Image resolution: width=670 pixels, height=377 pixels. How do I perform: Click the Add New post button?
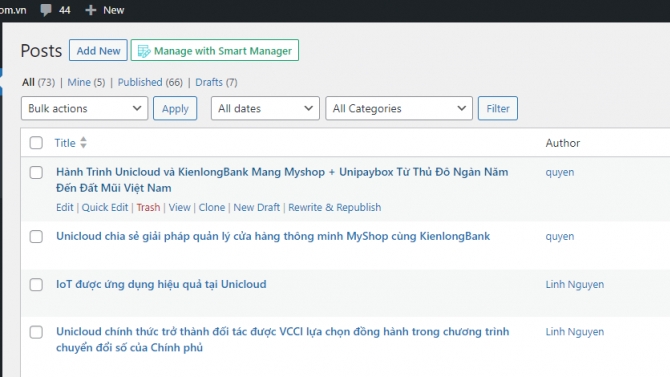coord(98,50)
